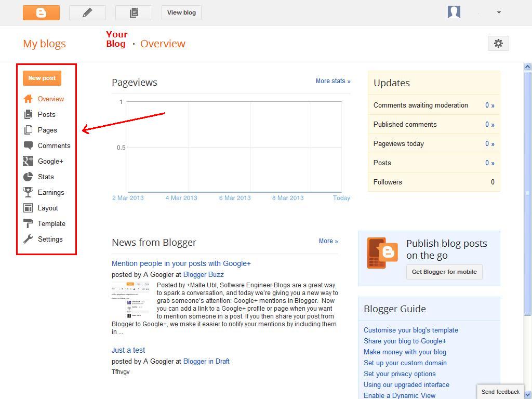532x399 pixels.
Task: Click the Pages sidebar icon
Action: click(x=28, y=130)
